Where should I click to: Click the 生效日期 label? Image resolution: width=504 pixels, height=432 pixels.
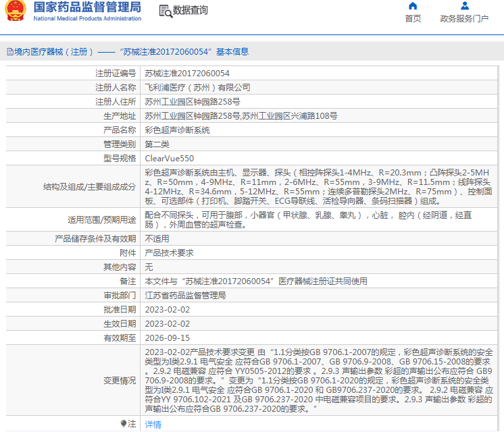click(x=120, y=324)
